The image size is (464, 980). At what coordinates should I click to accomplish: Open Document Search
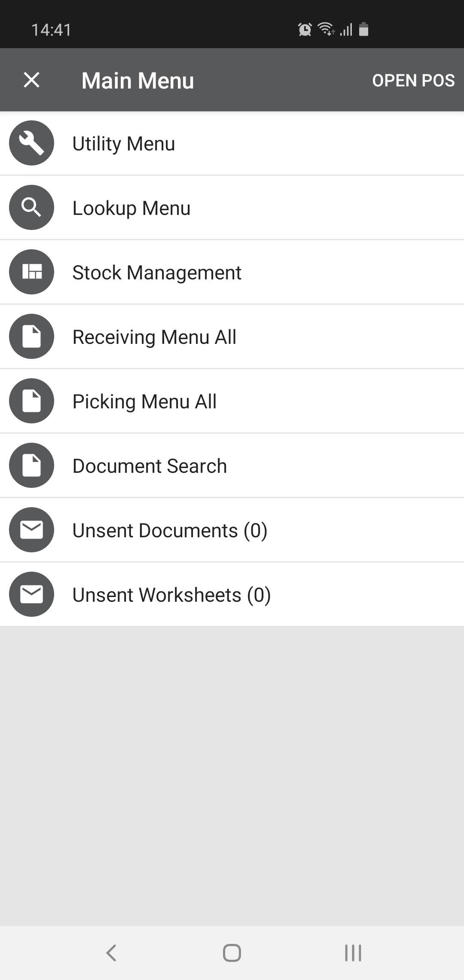point(150,466)
